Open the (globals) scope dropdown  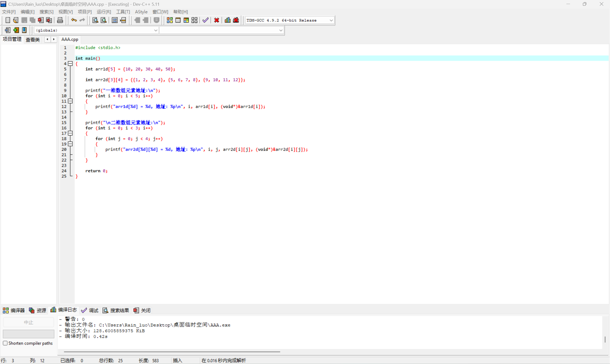click(x=156, y=30)
